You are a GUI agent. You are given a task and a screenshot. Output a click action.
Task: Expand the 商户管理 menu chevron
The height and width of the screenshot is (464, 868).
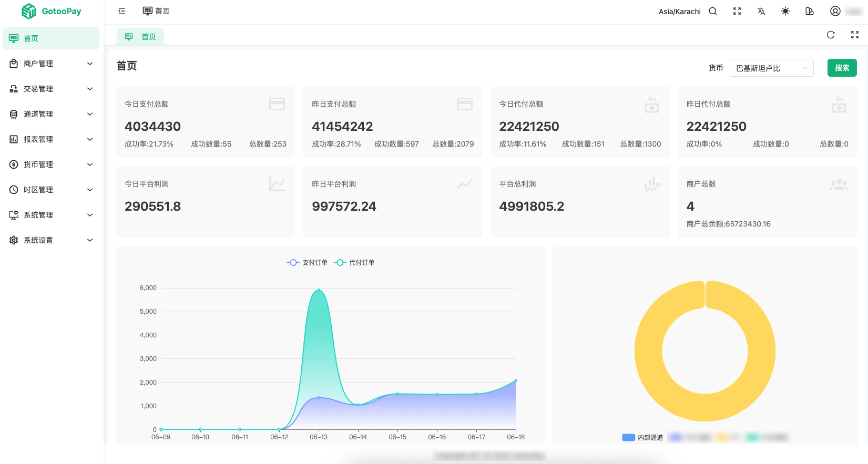click(x=90, y=64)
